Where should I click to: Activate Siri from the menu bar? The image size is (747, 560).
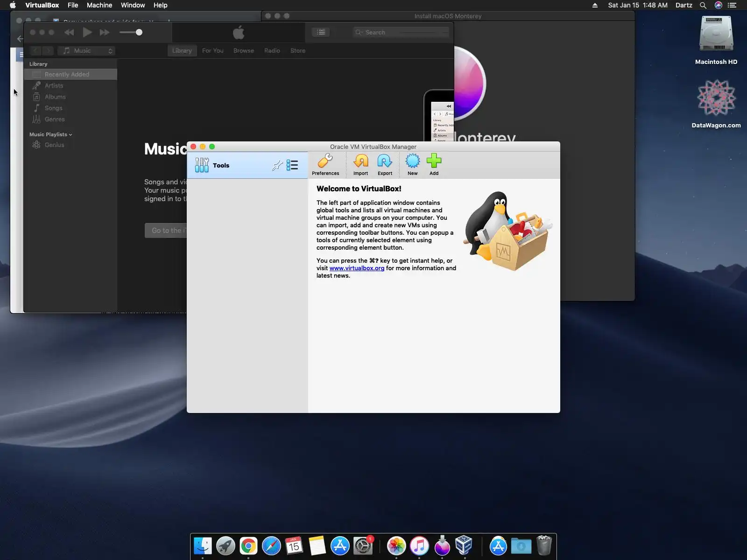coord(718,5)
